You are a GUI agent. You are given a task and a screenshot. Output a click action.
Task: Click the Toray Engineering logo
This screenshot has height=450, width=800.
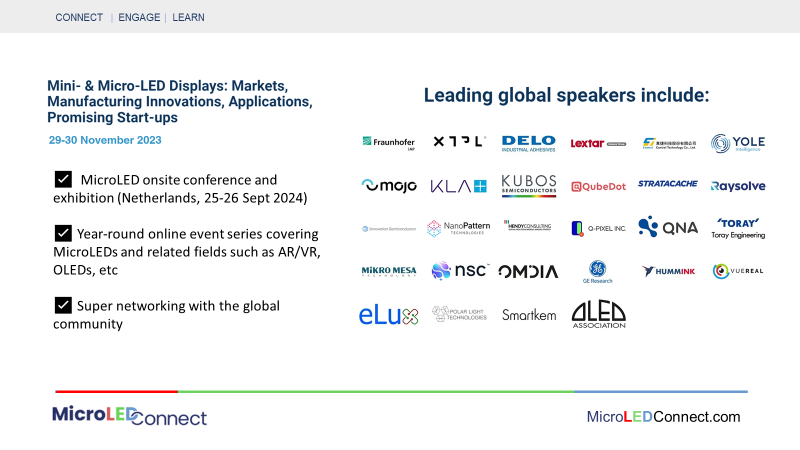(738, 229)
